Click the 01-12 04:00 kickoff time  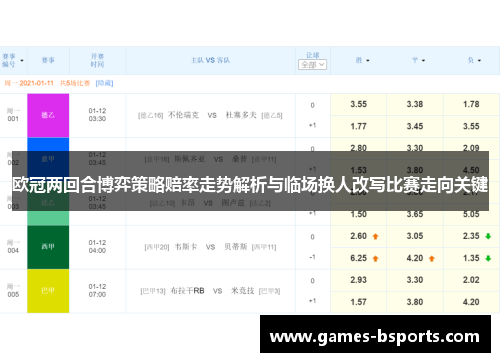97,247
